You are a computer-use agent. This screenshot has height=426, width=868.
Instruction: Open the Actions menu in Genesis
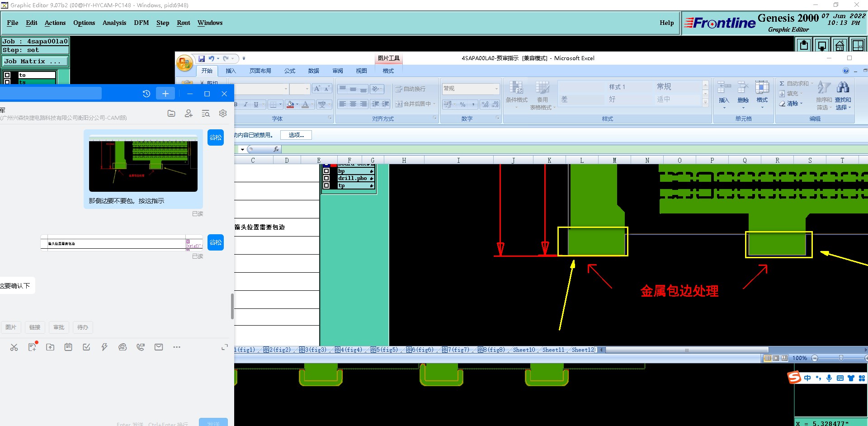click(x=55, y=23)
